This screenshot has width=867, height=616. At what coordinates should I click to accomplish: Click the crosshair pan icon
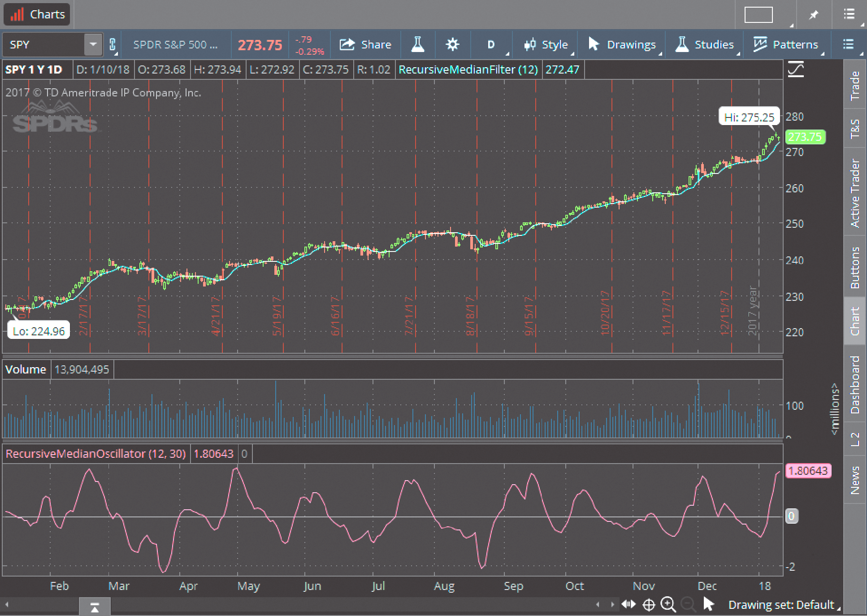[649, 605]
